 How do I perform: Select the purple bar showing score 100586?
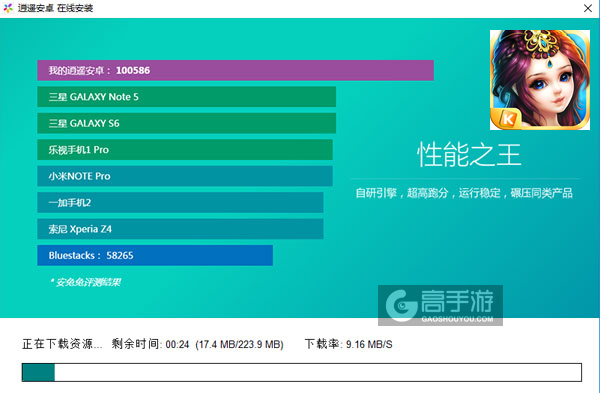(x=235, y=70)
